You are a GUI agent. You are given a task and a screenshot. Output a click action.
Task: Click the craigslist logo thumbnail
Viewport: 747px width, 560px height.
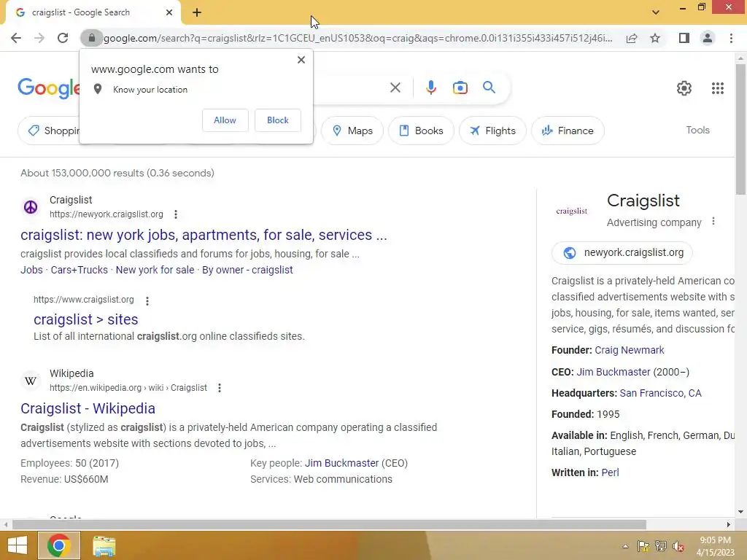point(572,211)
